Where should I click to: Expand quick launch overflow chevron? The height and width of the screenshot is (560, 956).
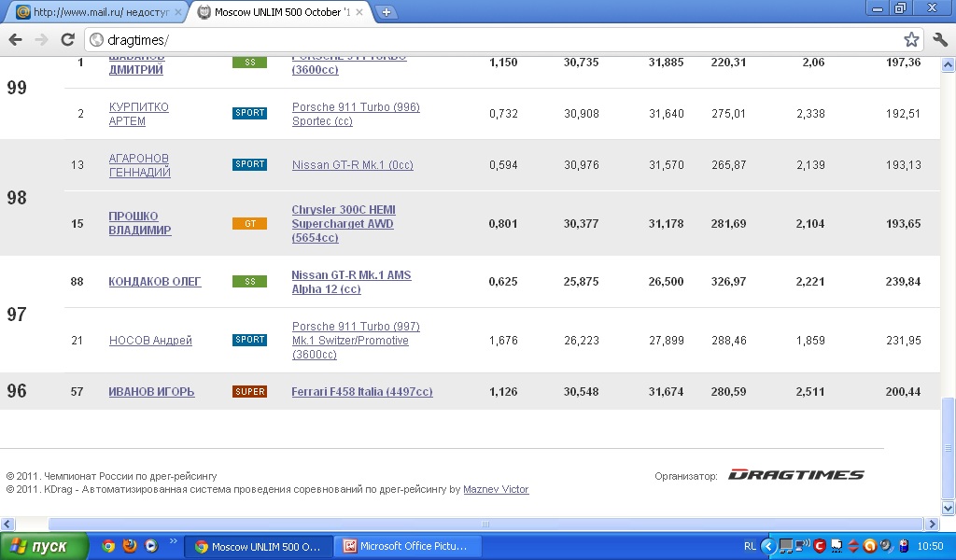(173, 541)
